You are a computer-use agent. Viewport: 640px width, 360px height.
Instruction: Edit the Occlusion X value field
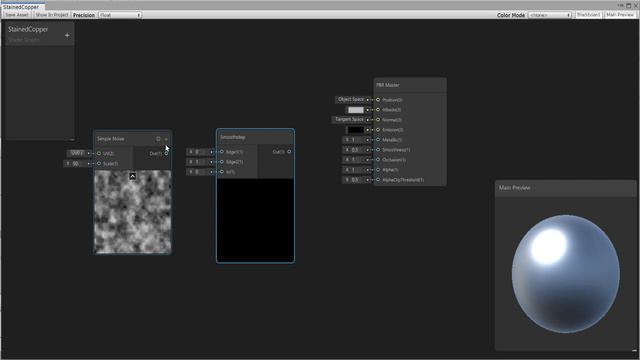point(356,160)
